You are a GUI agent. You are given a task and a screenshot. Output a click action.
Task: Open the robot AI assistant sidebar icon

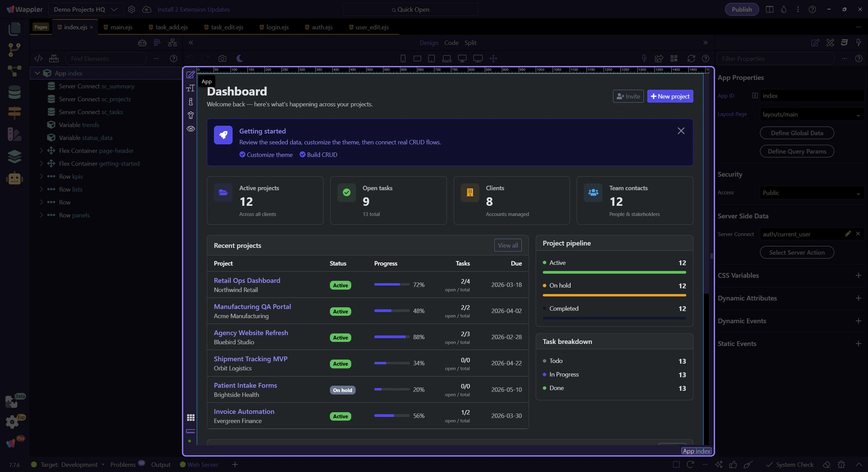14,178
